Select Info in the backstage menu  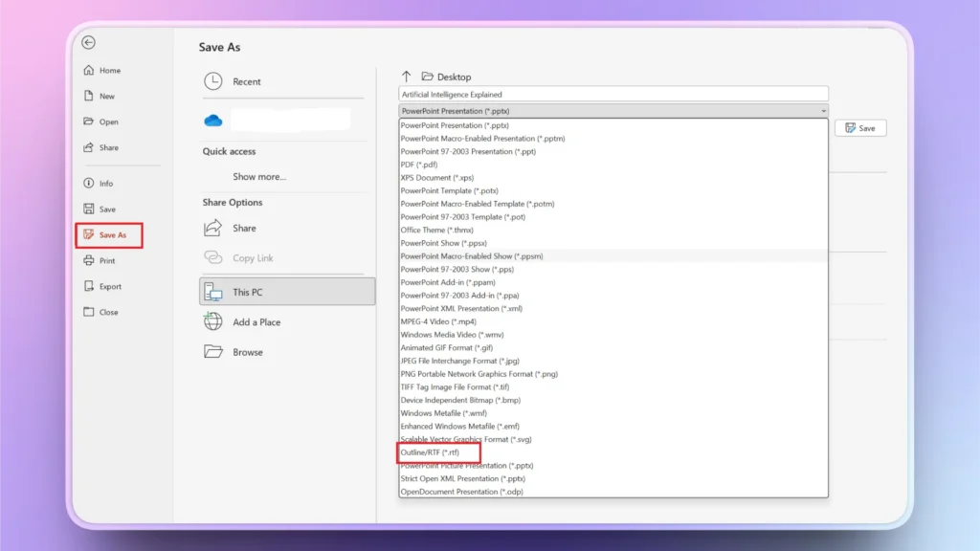click(x=106, y=184)
